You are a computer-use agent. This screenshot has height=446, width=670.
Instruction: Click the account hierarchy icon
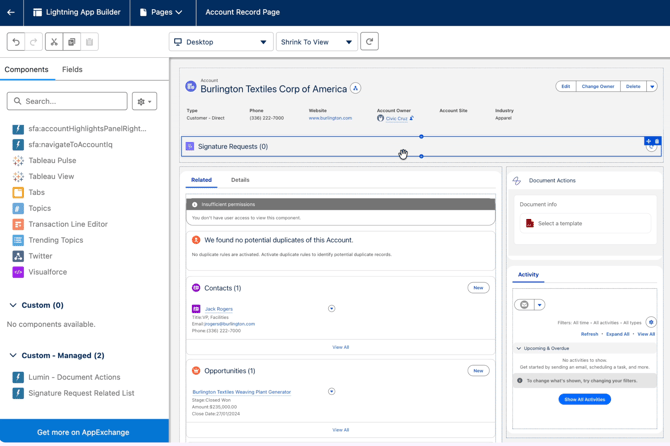[356, 88]
